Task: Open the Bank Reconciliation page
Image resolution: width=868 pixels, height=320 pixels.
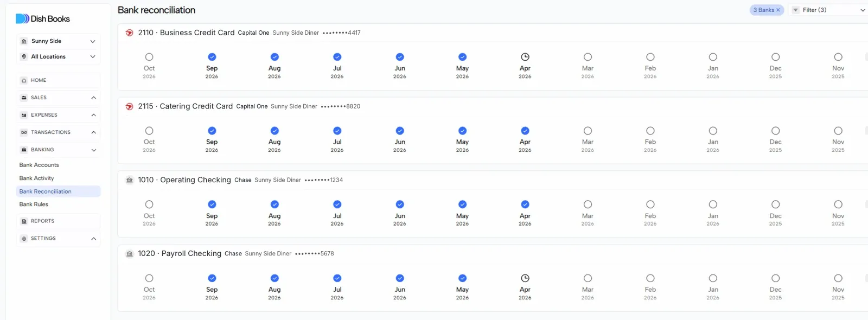Action: click(58, 191)
